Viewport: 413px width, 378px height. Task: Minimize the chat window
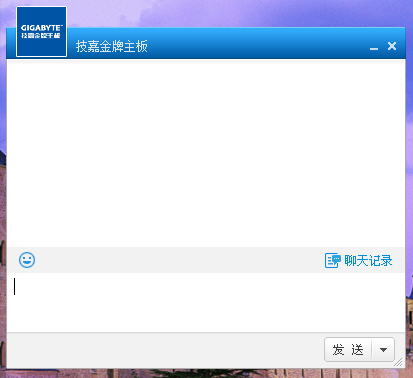pos(374,49)
